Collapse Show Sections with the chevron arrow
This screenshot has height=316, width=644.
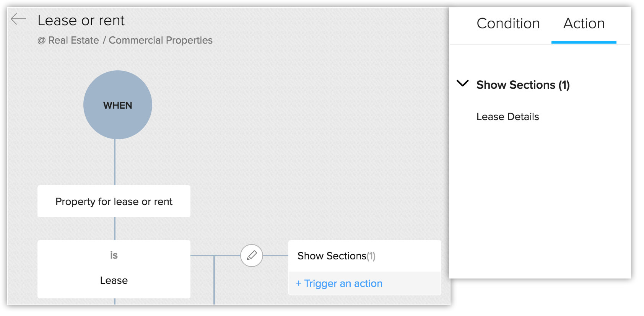point(463,83)
